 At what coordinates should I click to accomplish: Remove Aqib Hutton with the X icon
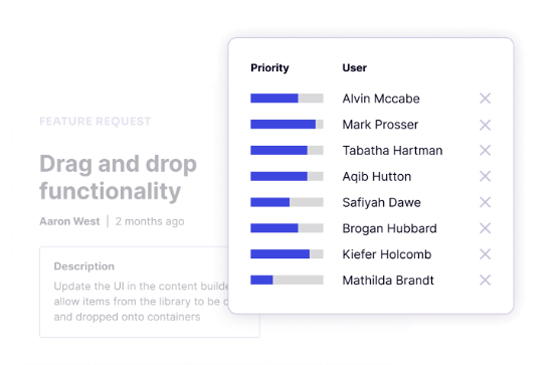[485, 176]
